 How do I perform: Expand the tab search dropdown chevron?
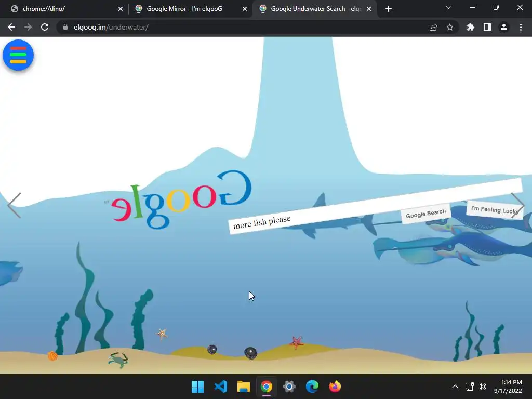448,7
